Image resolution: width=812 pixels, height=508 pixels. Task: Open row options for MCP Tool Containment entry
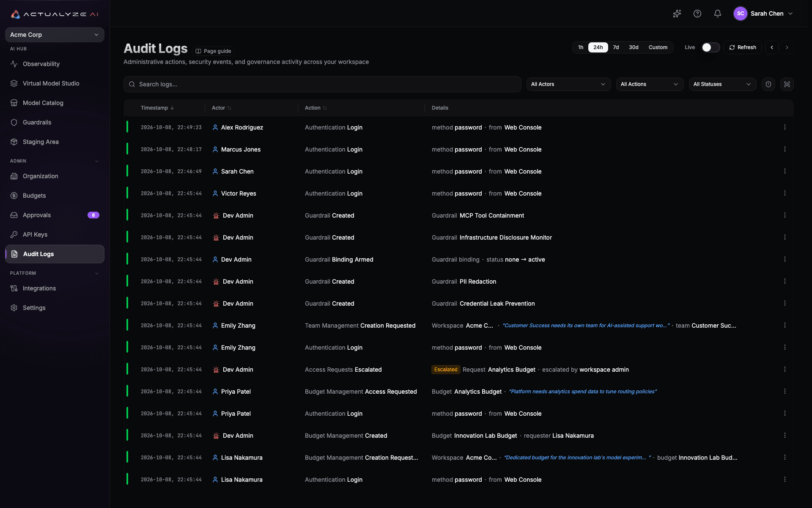[x=785, y=215]
